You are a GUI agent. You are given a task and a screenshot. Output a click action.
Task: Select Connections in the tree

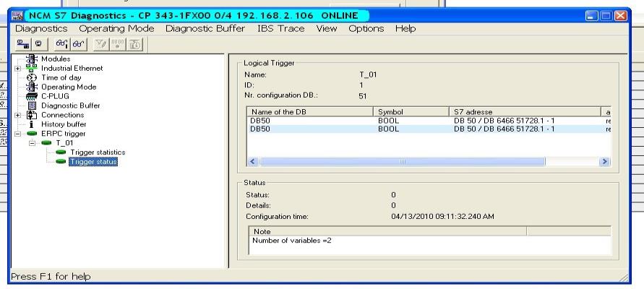62,115
